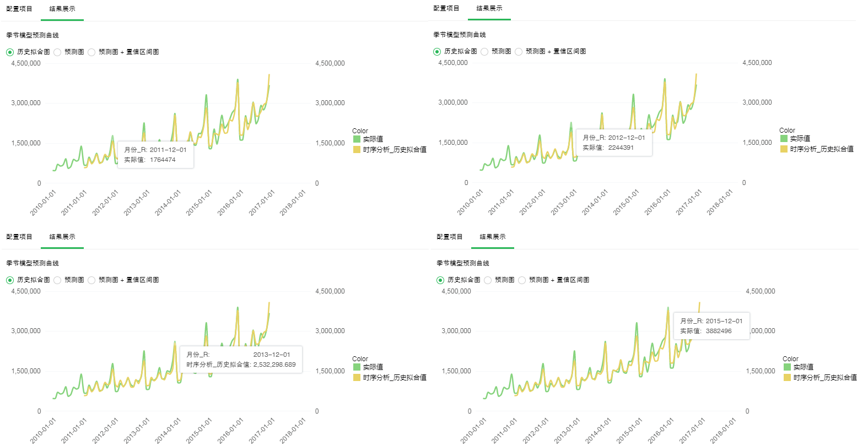Image resolution: width=868 pixels, height=446 pixels.
Task: Click yellow 时序分析_历史拟合值 swatch in bottom-left legend
Action: (357, 378)
